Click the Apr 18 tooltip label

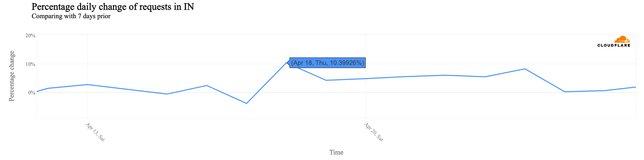[x=327, y=63]
